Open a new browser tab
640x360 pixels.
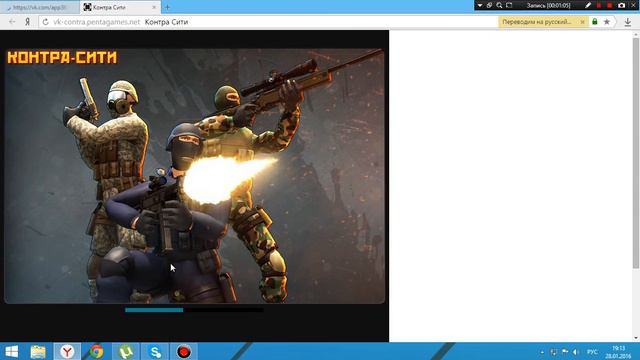(168, 7)
